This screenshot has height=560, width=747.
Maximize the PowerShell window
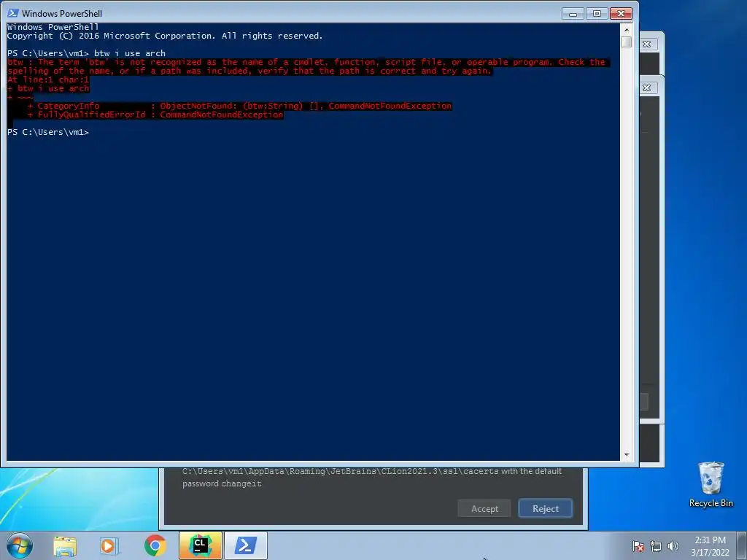pyautogui.click(x=597, y=14)
